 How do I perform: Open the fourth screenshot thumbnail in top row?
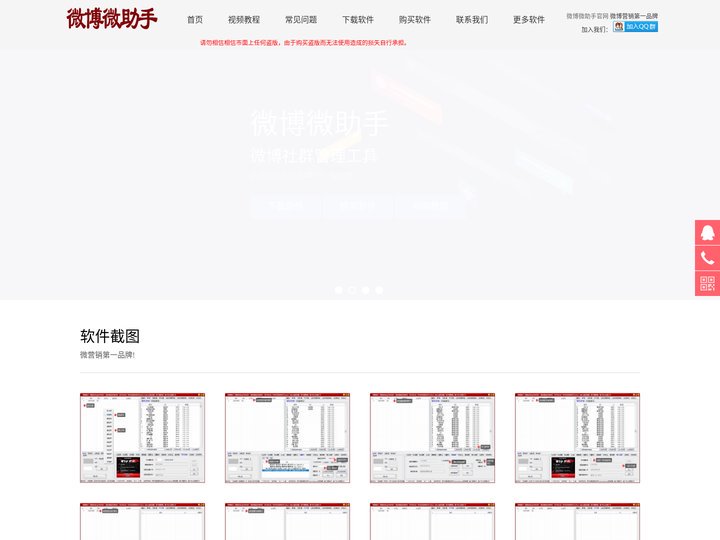coord(577,438)
